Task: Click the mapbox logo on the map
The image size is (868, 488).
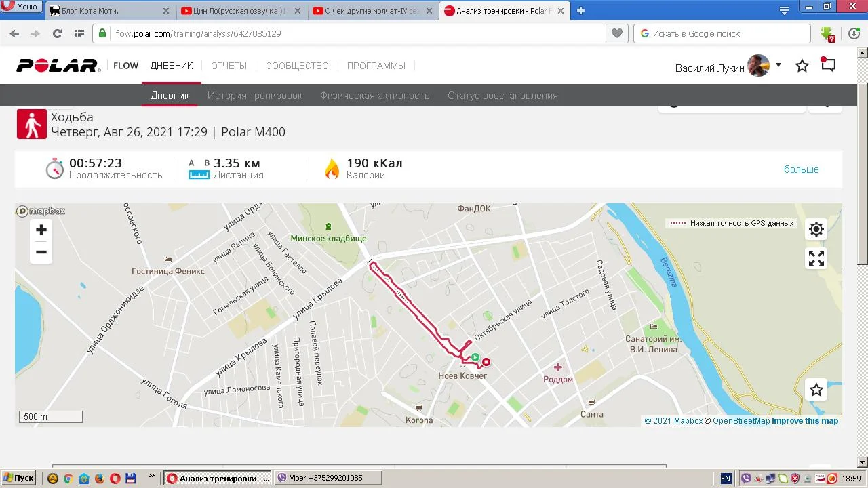Action: coord(41,211)
